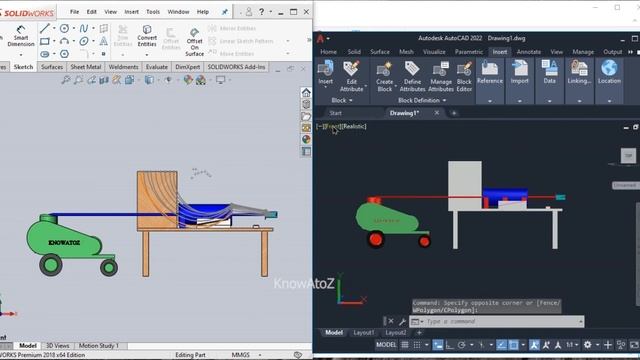Open SolidWorks Tools menu
This screenshot has height=360, width=640.
153,12
